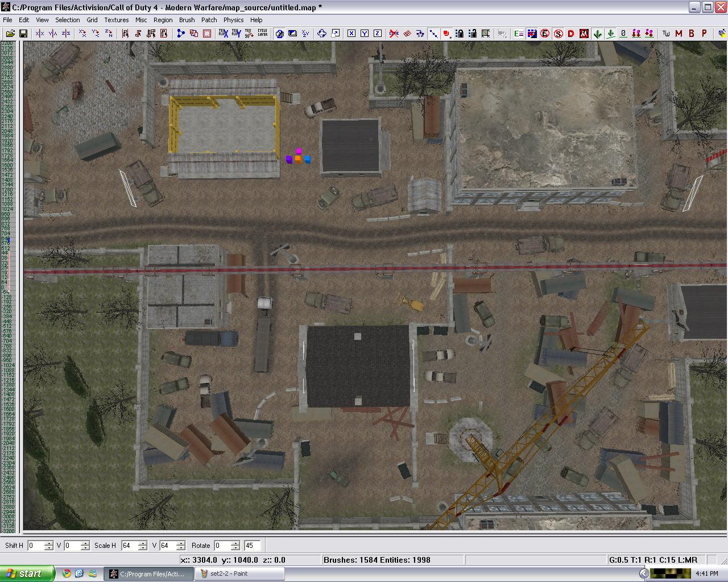Open the Physics menu
Image resolution: width=728 pixels, height=582 pixels.
pos(234,20)
